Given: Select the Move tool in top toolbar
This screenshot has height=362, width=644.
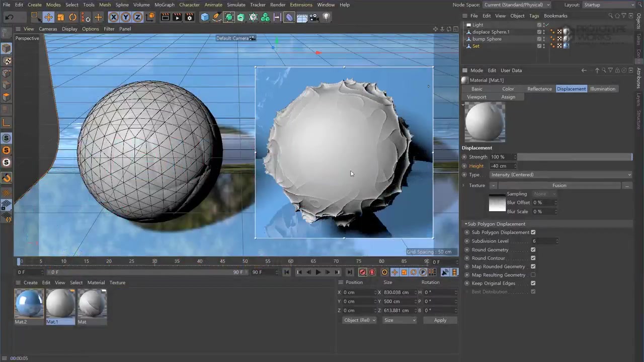Looking at the screenshot, I should coord(48,17).
